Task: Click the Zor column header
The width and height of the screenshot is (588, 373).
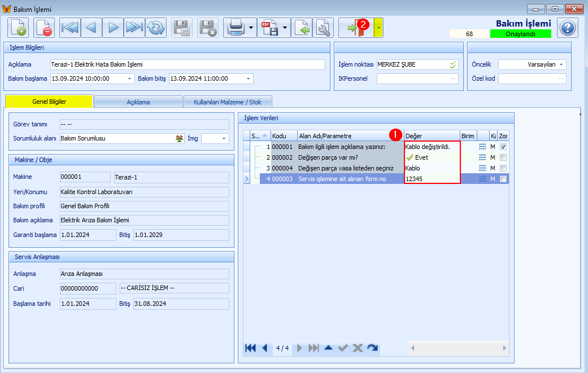Action: (x=503, y=136)
